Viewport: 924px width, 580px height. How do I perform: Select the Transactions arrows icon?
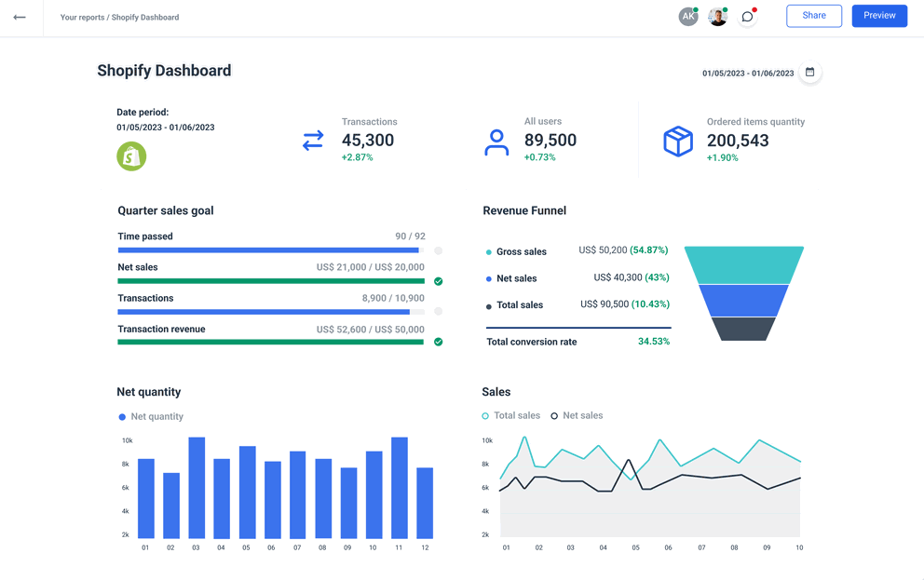pyautogui.click(x=313, y=141)
